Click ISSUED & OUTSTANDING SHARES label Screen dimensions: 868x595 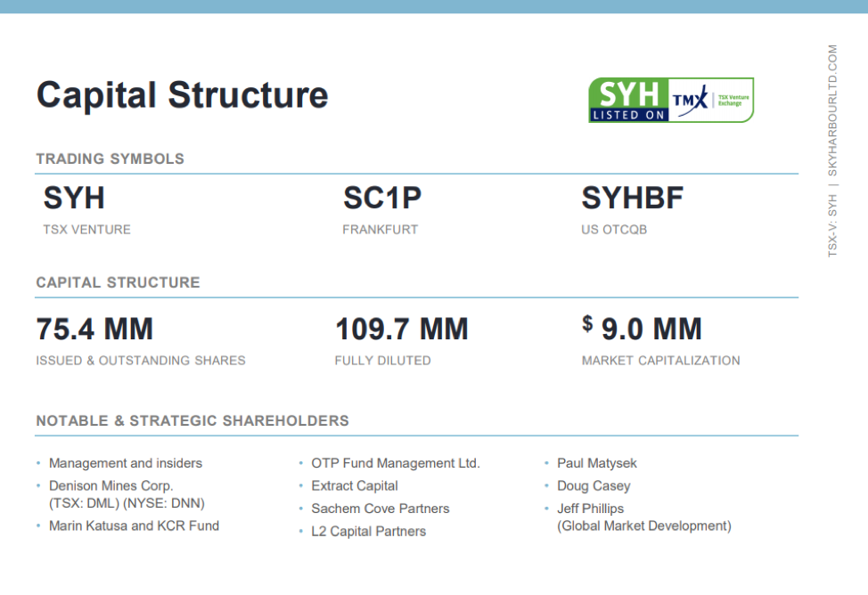pos(141,361)
